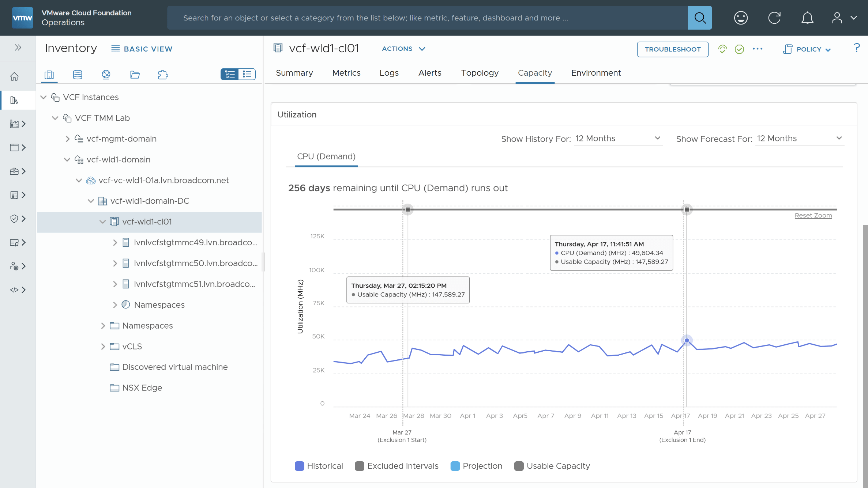Open the storage inventory view icon
This screenshot has width=868, height=488.
(78, 74)
